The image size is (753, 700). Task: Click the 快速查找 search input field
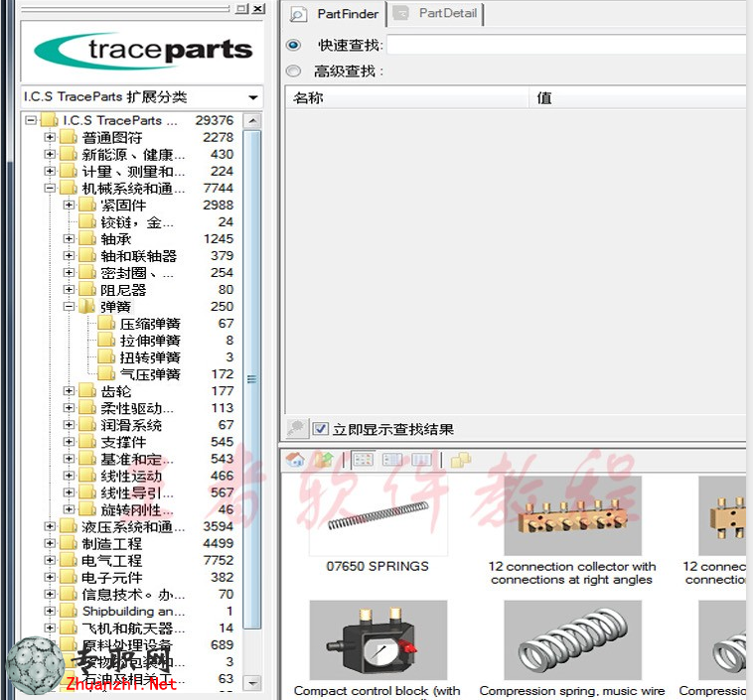[x=566, y=45]
